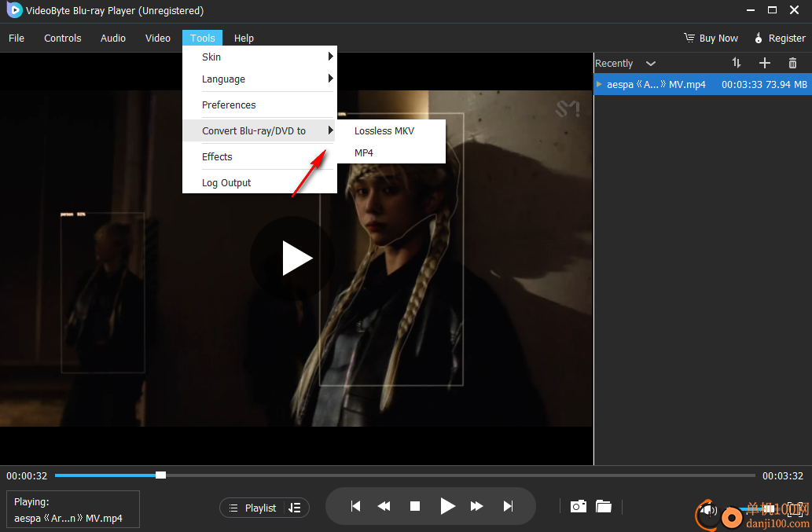Rewind the video

[x=384, y=506]
